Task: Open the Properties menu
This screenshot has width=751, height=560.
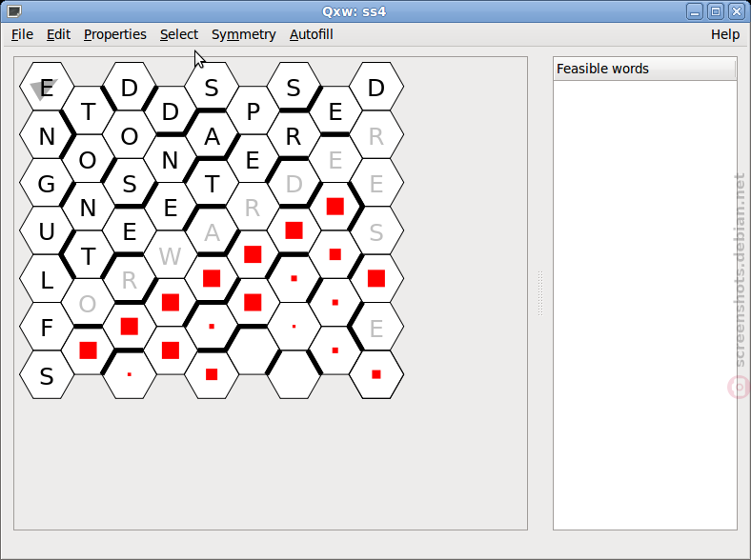Action: 115,34
